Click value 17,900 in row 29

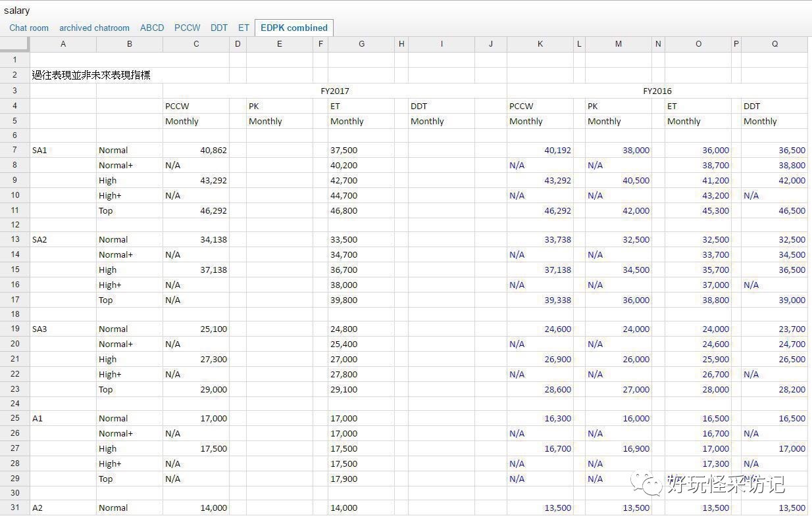tap(361, 479)
